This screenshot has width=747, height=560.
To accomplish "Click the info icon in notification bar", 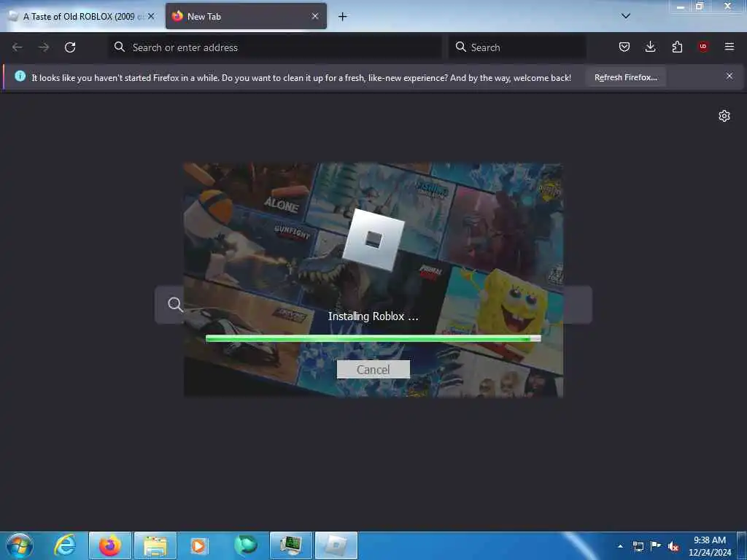I will (20, 76).
